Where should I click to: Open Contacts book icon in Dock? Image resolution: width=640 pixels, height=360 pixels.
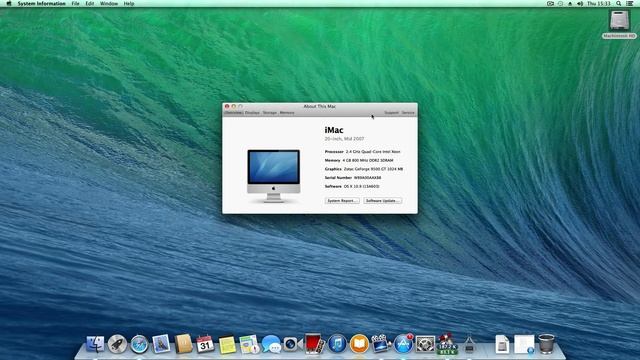tap(183, 344)
